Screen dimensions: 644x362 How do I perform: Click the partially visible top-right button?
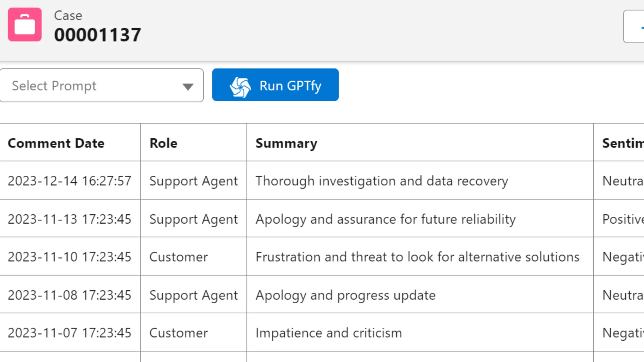pyautogui.click(x=634, y=27)
